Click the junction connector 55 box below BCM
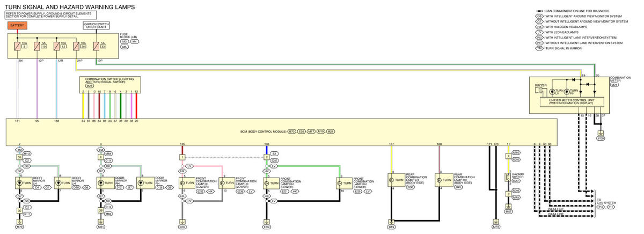This screenshot has height=234, width=644. (x=19, y=157)
